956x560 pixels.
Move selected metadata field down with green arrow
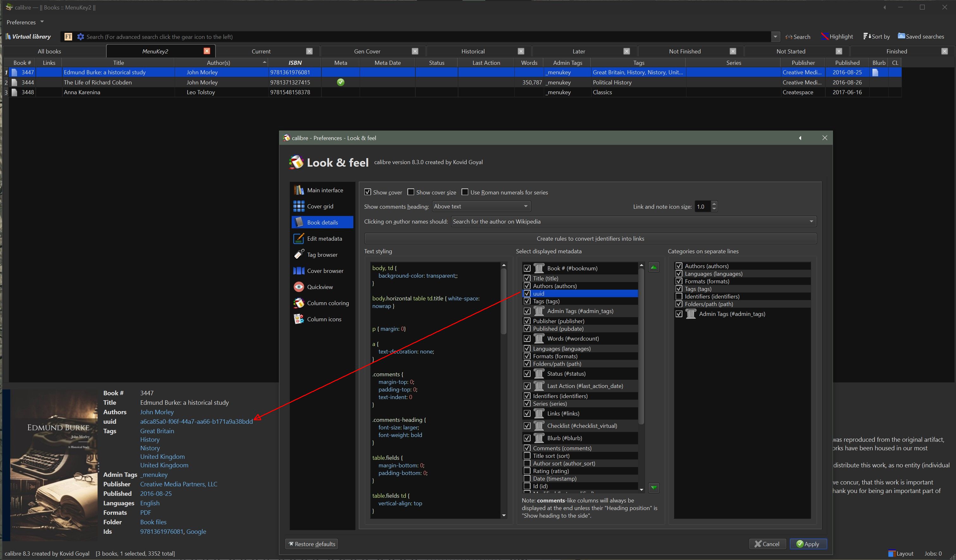point(653,487)
